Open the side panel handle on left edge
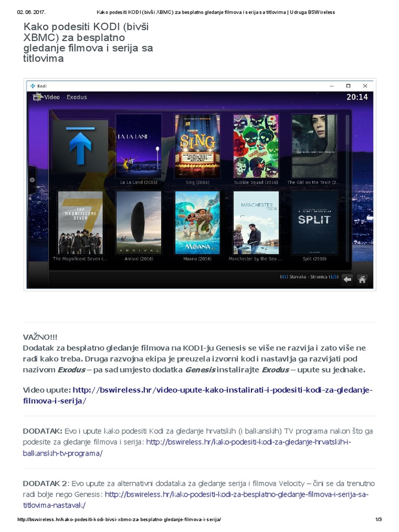The image size is (399, 532). 32,180
